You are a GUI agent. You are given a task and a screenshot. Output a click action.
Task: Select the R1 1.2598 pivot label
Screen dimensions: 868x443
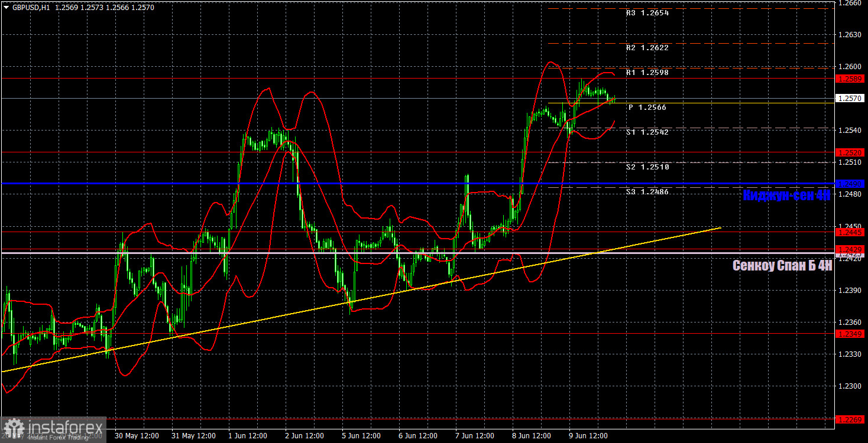tap(647, 72)
